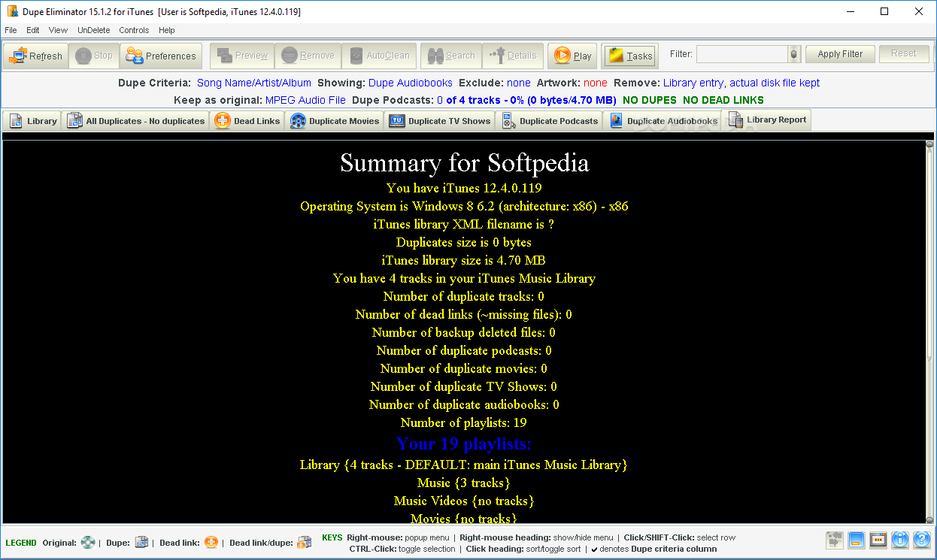Click the Dead link/dupe legend icon
The width and height of the screenshot is (937, 560).
304,542
